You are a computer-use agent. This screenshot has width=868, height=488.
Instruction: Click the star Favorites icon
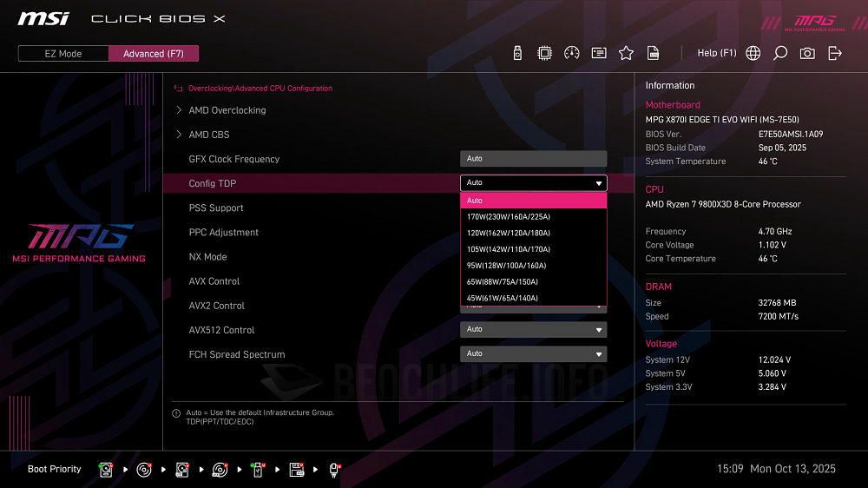(626, 53)
